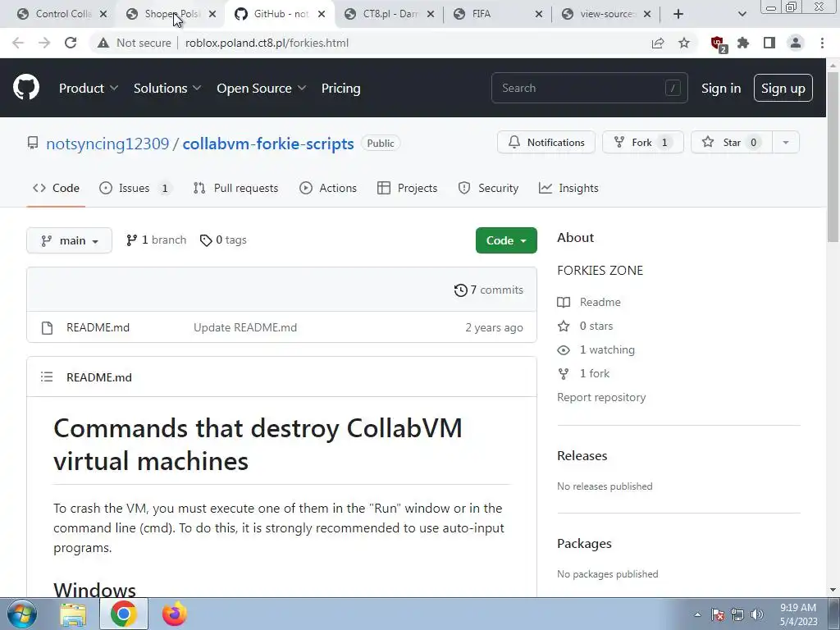Select the Code repository tab
840x630 pixels.
[56, 188]
